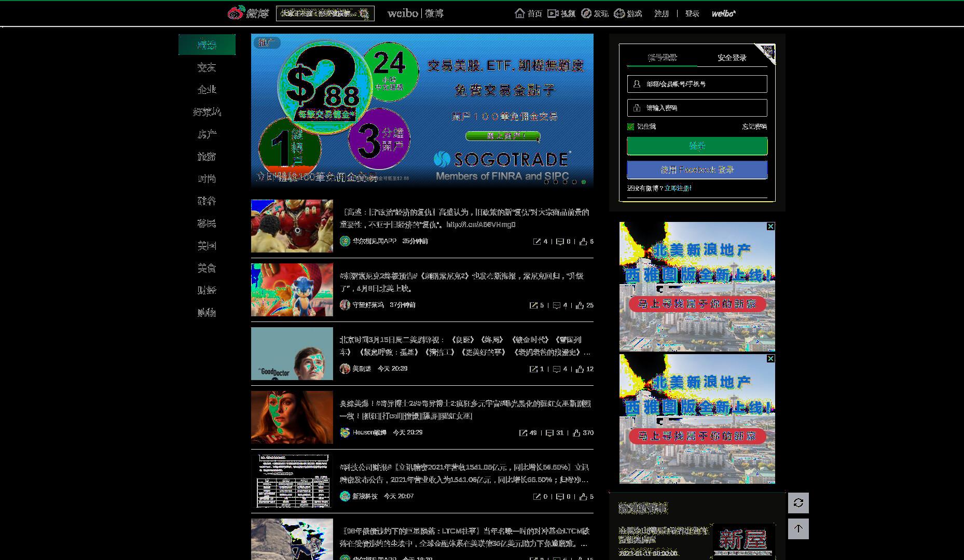Select 交友 in the sidebar
The height and width of the screenshot is (560, 964).
(206, 67)
